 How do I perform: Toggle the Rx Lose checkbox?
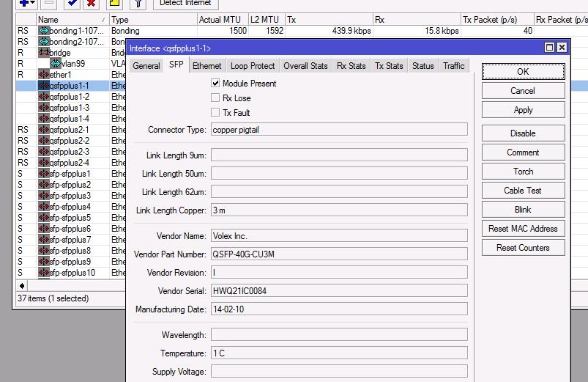click(215, 98)
